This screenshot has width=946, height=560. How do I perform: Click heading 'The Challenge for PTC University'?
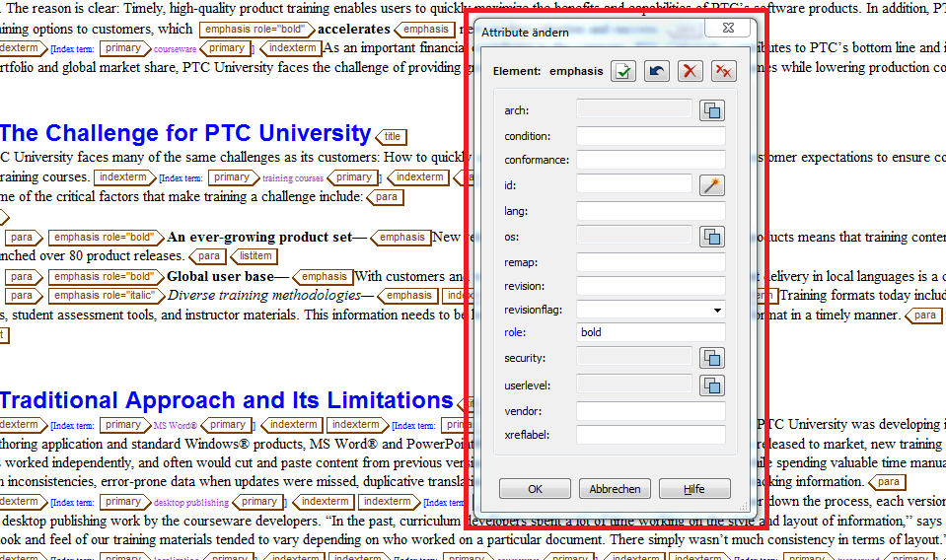185,133
